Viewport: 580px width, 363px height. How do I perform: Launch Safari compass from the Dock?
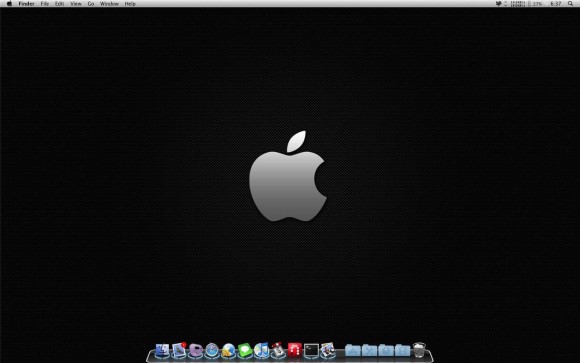click(x=212, y=350)
